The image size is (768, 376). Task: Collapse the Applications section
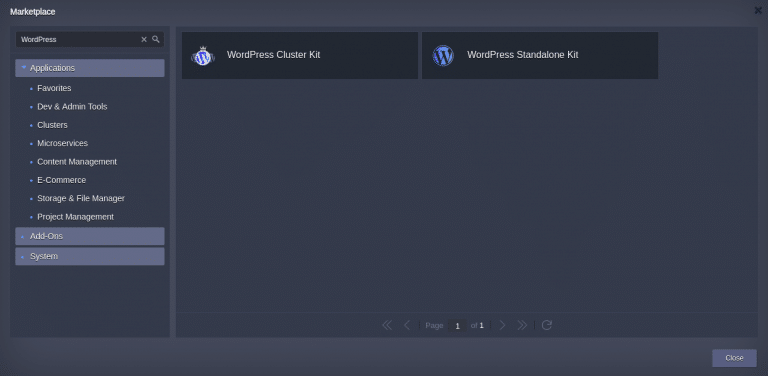tap(90, 68)
